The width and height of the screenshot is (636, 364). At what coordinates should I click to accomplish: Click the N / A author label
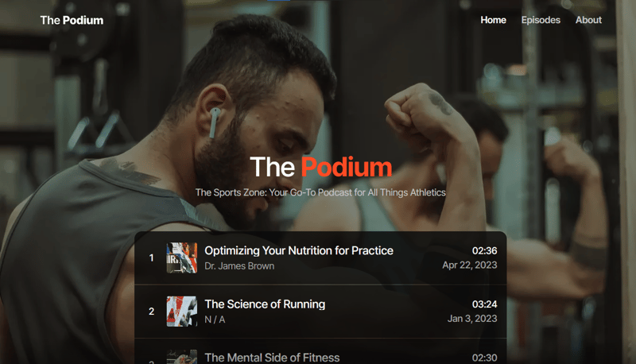215,319
